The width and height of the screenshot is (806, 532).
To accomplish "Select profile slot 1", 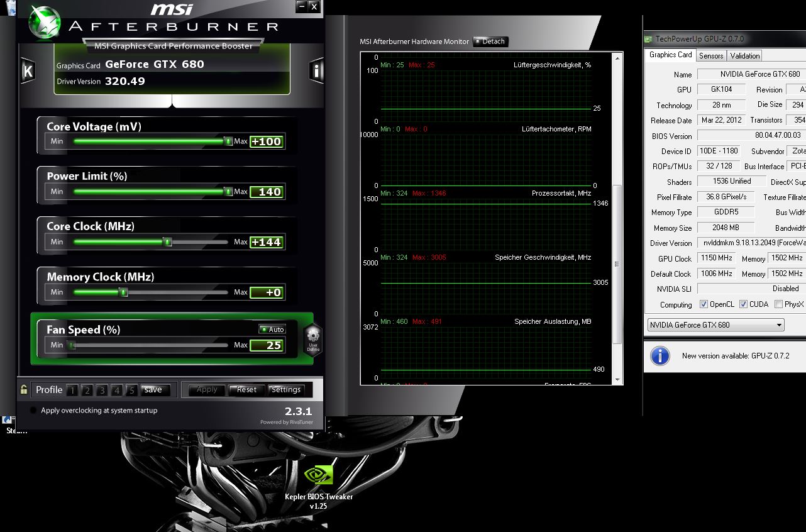I will [x=72, y=391].
